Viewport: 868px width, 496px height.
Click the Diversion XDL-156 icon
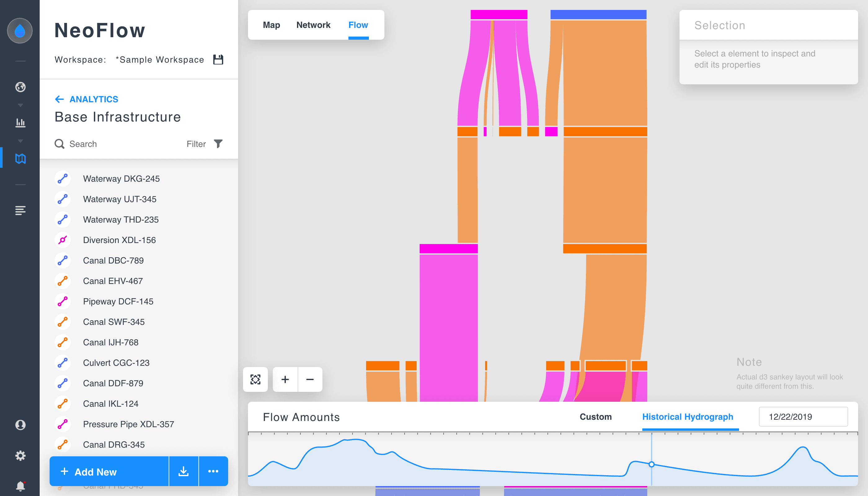pyautogui.click(x=63, y=240)
